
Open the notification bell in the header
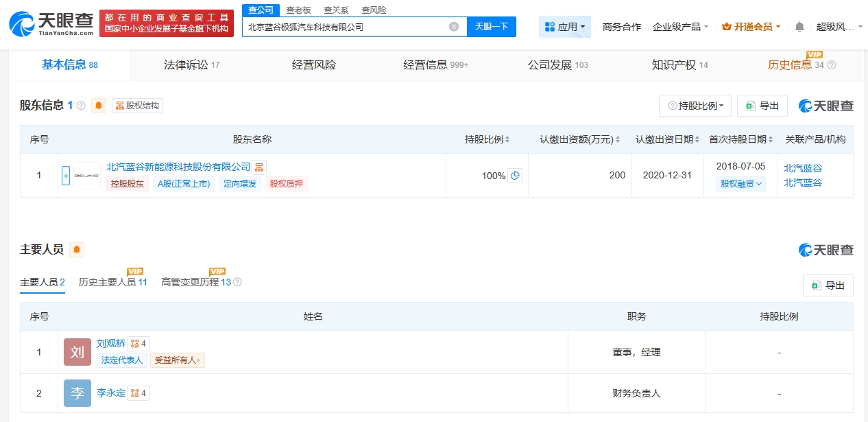tap(799, 27)
